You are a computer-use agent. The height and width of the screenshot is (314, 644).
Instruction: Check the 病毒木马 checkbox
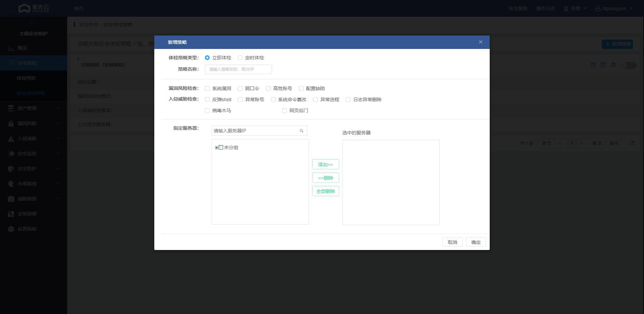point(207,111)
